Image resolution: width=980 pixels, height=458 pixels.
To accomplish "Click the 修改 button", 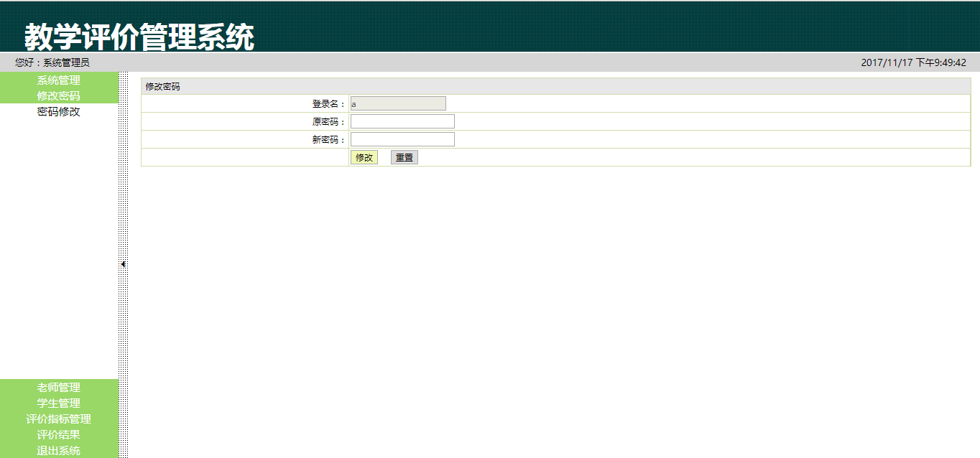I will [364, 157].
